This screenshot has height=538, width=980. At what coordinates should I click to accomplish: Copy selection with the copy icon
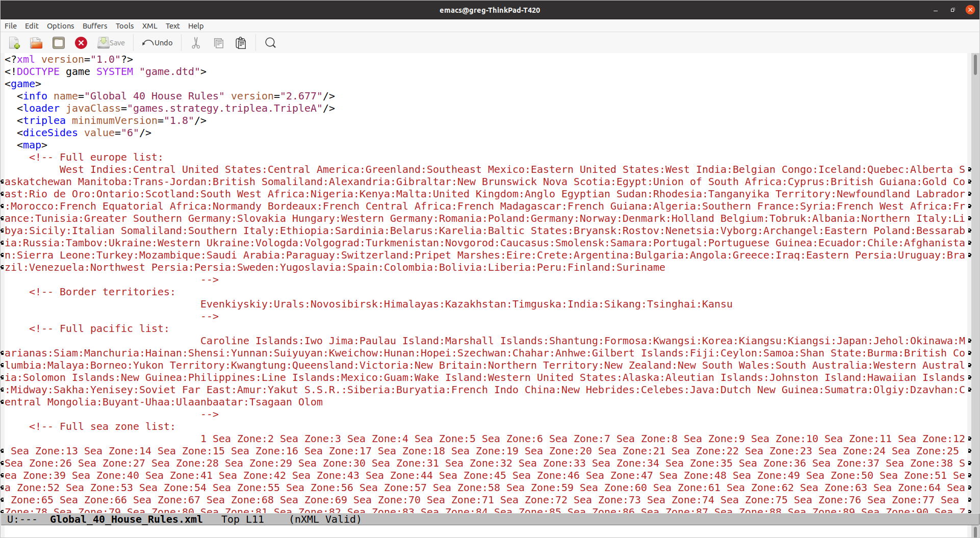pos(219,43)
